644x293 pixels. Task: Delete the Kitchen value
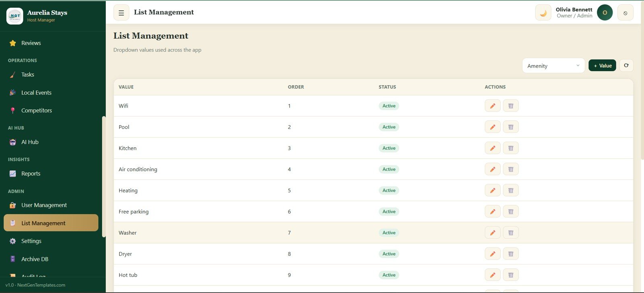[511, 148]
